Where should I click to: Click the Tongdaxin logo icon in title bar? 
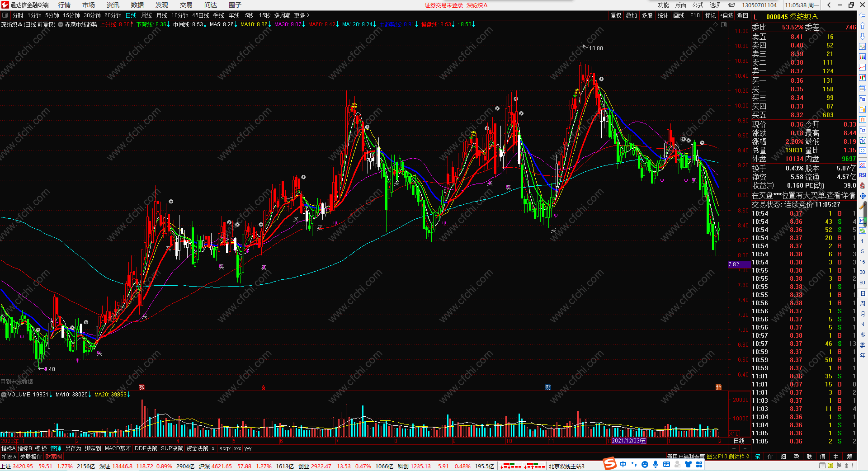pyautogui.click(x=5, y=5)
